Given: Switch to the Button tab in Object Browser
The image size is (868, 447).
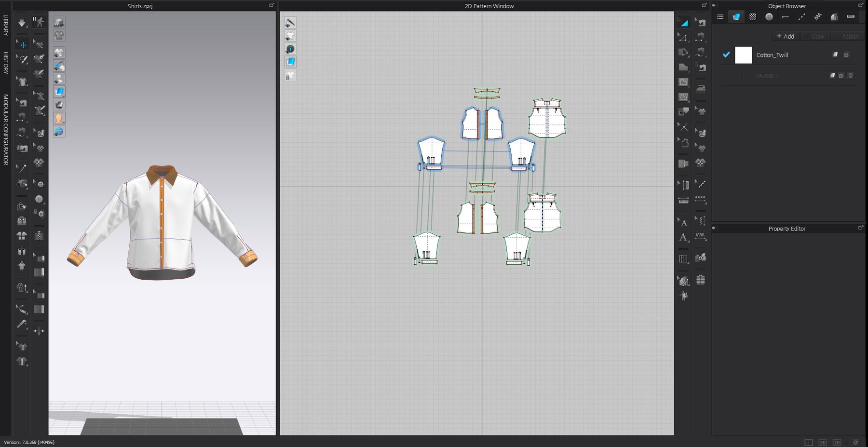Looking at the screenshot, I should click(x=769, y=16).
